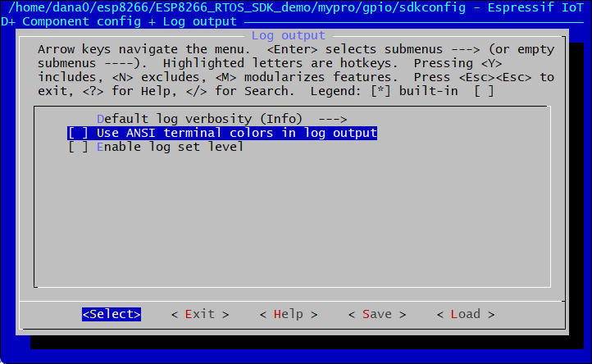Click the 'Use ANSI terminal colors in log output' label
Viewport: 592px width, 364px height.
(x=237, y=133)
